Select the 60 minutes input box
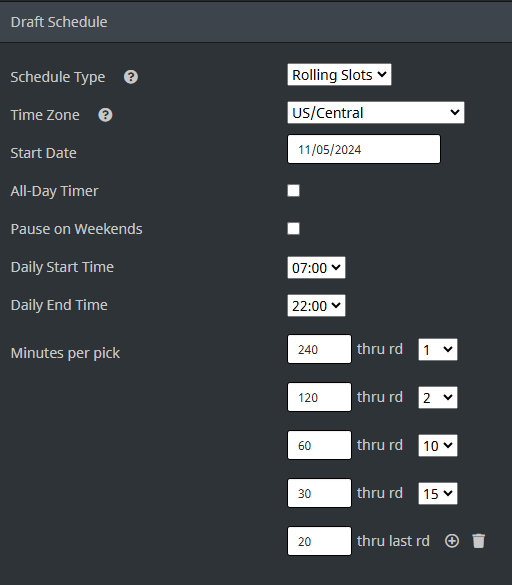 (319, 445)
